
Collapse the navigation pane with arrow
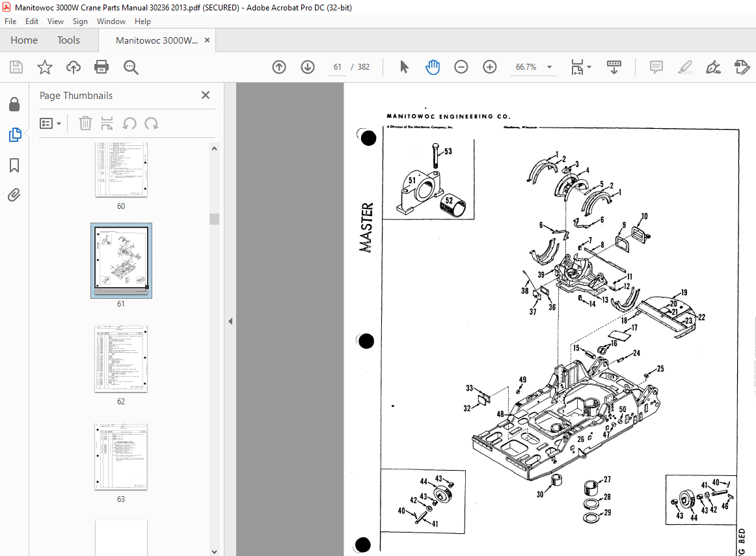click(230, 321)
